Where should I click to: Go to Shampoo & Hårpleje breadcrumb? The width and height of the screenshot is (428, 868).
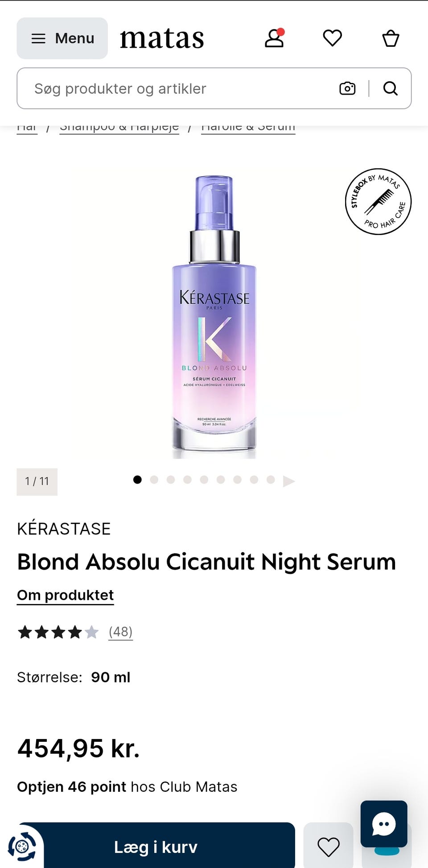119,127
